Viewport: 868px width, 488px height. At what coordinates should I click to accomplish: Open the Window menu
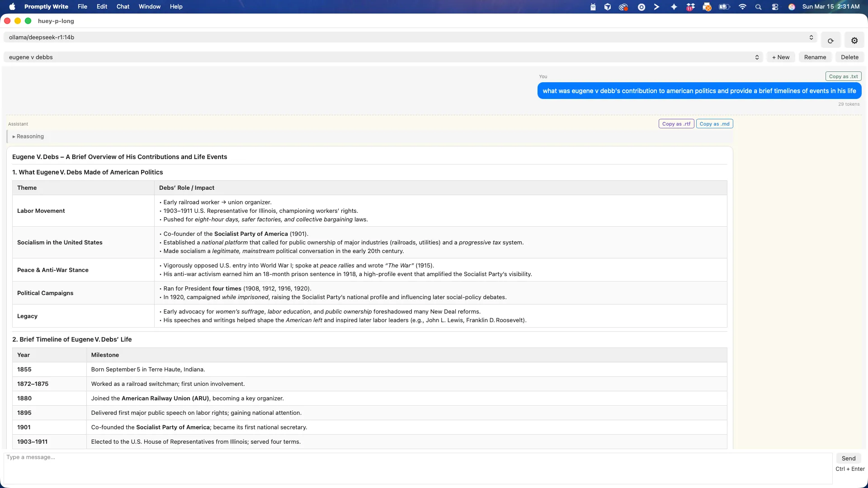[x=149, y=6]
